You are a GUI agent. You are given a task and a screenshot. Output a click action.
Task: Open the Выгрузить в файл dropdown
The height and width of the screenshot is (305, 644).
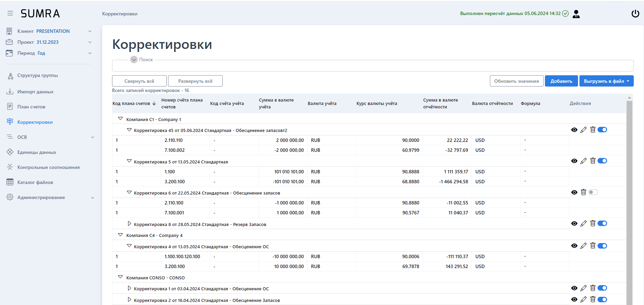606,81
